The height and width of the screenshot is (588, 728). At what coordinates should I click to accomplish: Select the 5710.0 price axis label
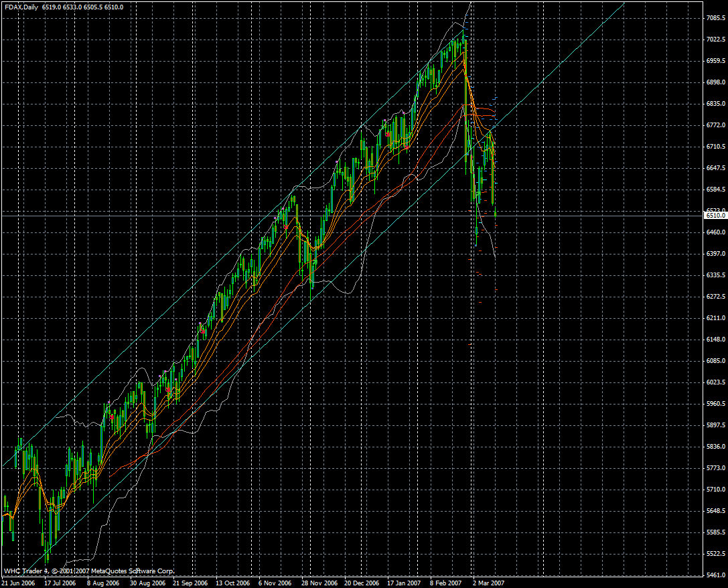[x=715, y=490]
